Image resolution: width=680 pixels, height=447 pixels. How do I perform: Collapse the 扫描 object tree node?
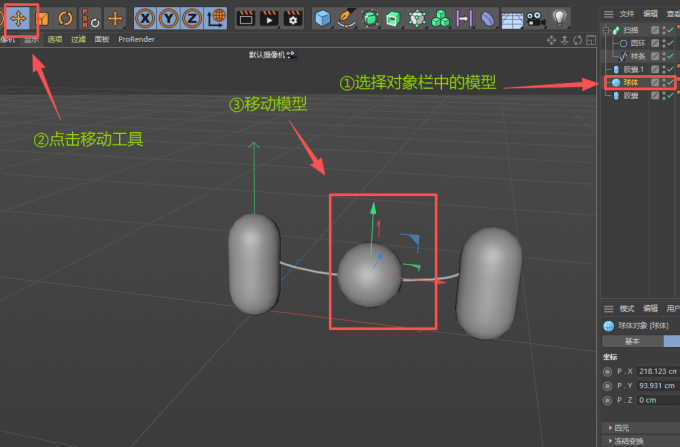(604, 31)
